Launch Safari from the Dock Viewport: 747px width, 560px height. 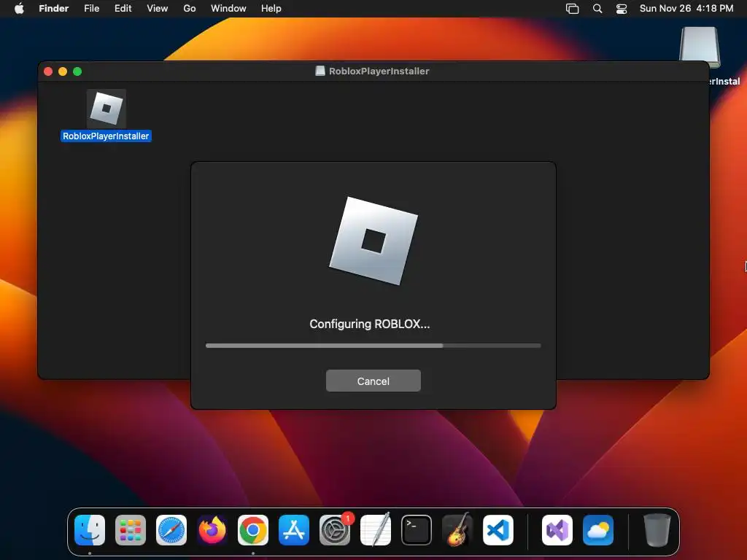pyautogui.click(x=171, y=530)
